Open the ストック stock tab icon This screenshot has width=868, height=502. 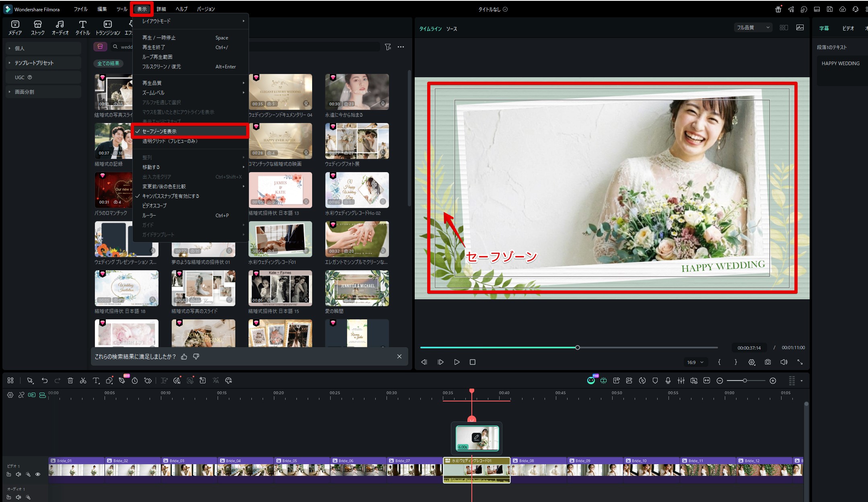[x=38, y=28]
